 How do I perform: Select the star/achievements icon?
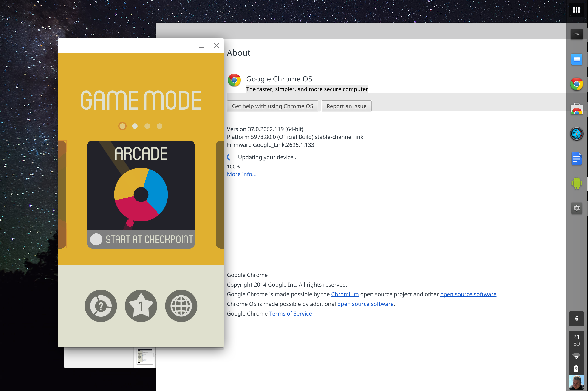[x=140, y=305]
